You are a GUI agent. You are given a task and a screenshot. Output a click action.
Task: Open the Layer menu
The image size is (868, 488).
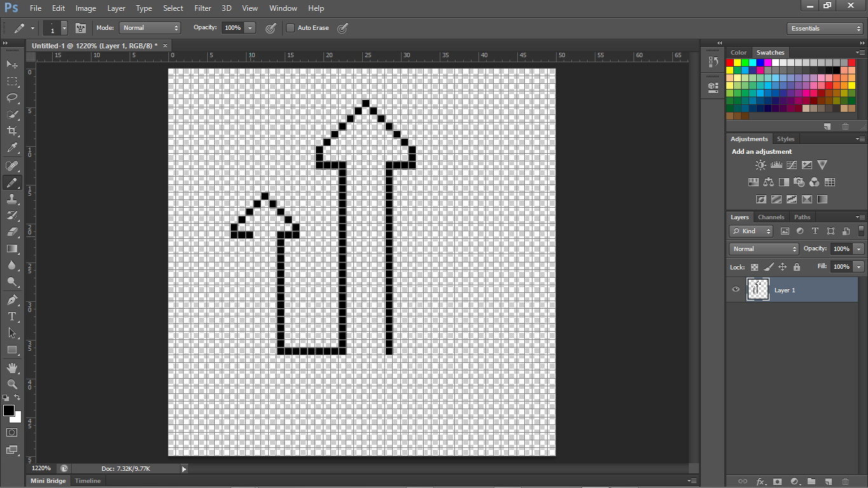coord(116,8)
